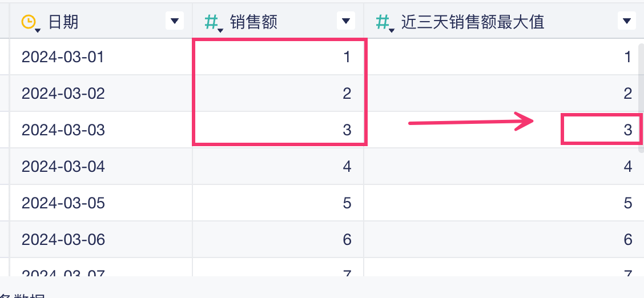Select the 销售额 column header label

(254, 22)
